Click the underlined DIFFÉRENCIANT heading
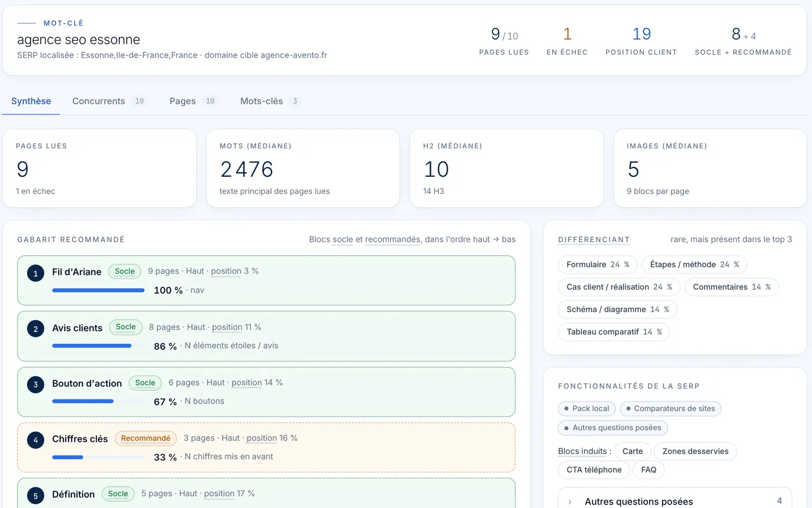 (594, 240)
